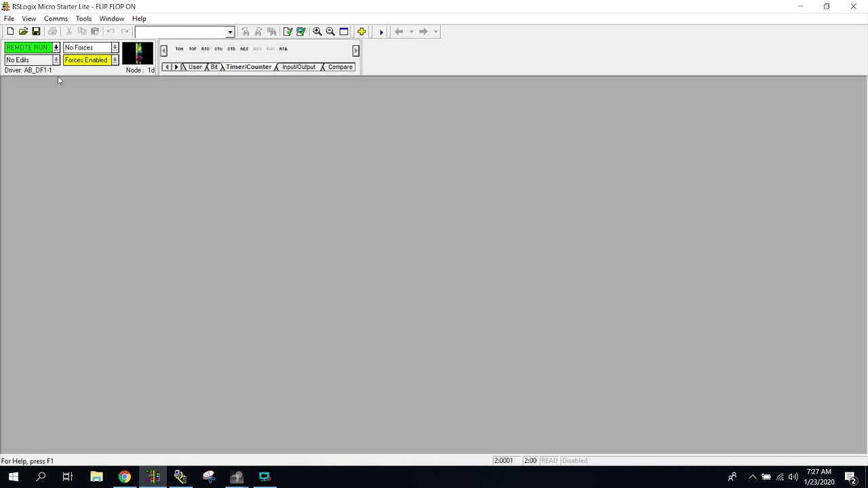Viewport: 868px width, 488px height.
Task: Open the File menu
Action: coord(9,18)
